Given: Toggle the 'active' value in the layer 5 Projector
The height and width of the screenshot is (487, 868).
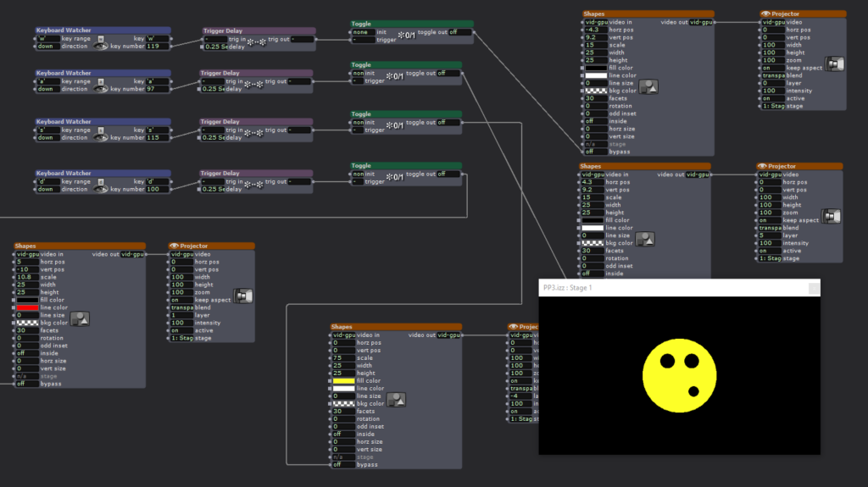Looking at the screenshot, I should 769,251.
